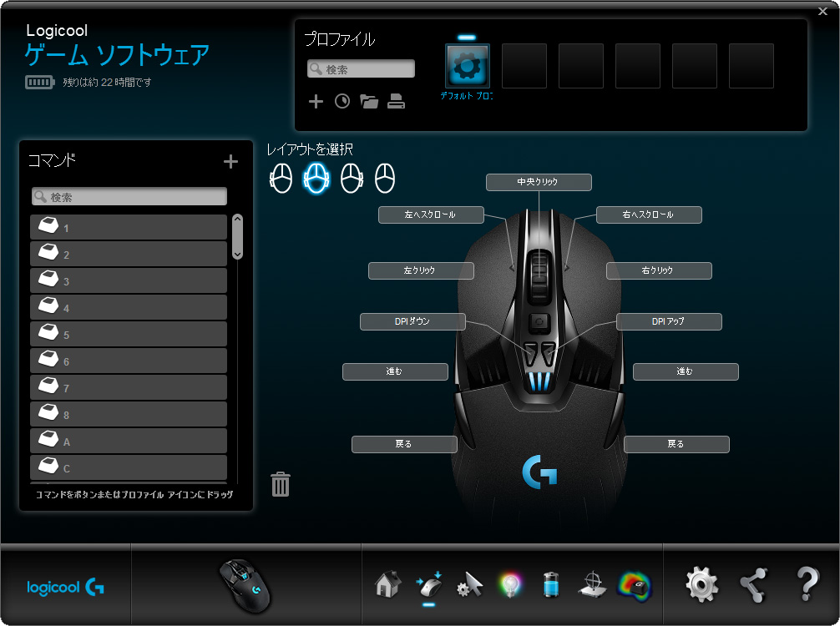Viewport: 840px width, 626px height.
Task: Open the pointer settings cursor-gear icon
Action: point(469,584)
